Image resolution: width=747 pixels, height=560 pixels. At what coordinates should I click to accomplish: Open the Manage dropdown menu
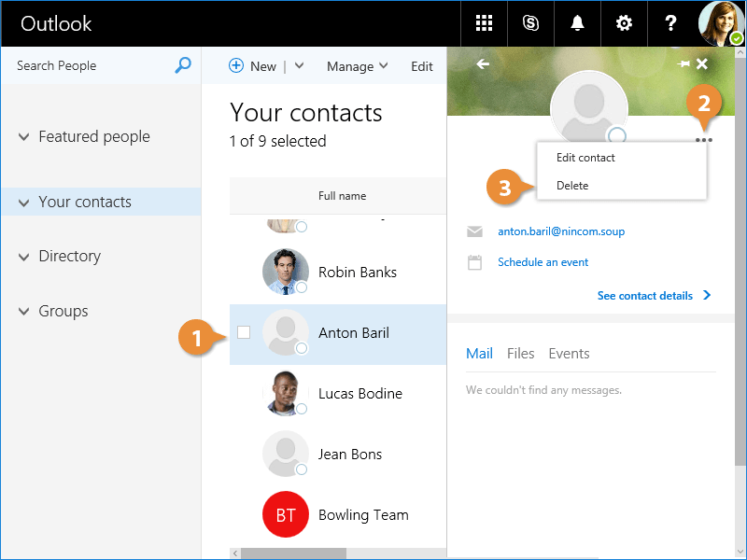[x=357, y=66]
